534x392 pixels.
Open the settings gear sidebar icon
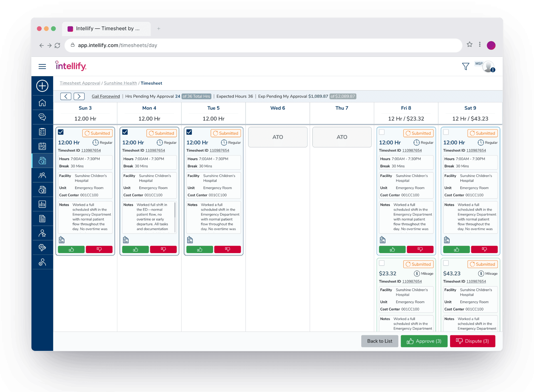[42, 248]
